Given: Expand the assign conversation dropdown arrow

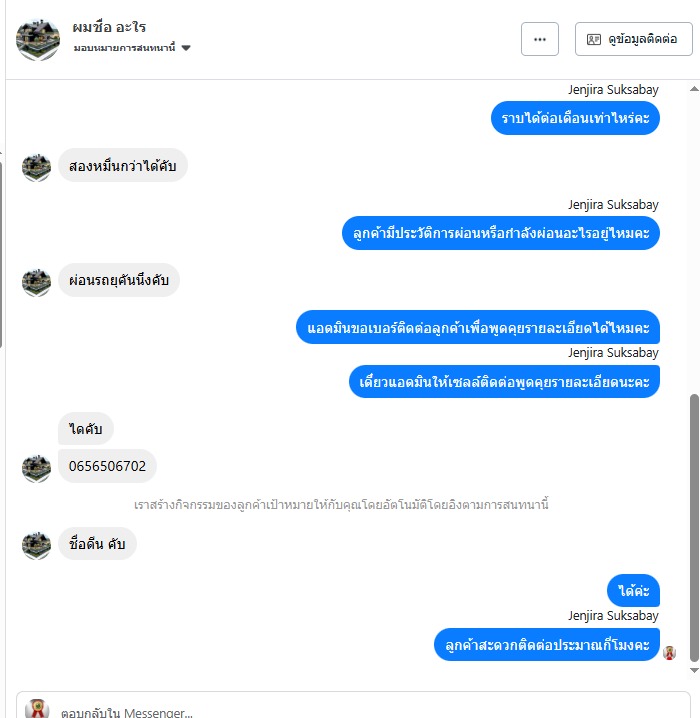Looking at the screenshot, I should [x=186, y=48].
